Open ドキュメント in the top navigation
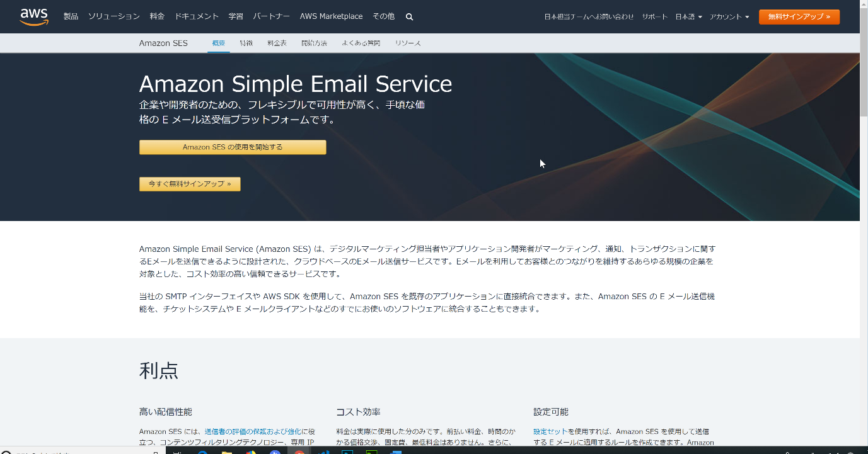This screenshot has width=868, height=454. point(197,16)
